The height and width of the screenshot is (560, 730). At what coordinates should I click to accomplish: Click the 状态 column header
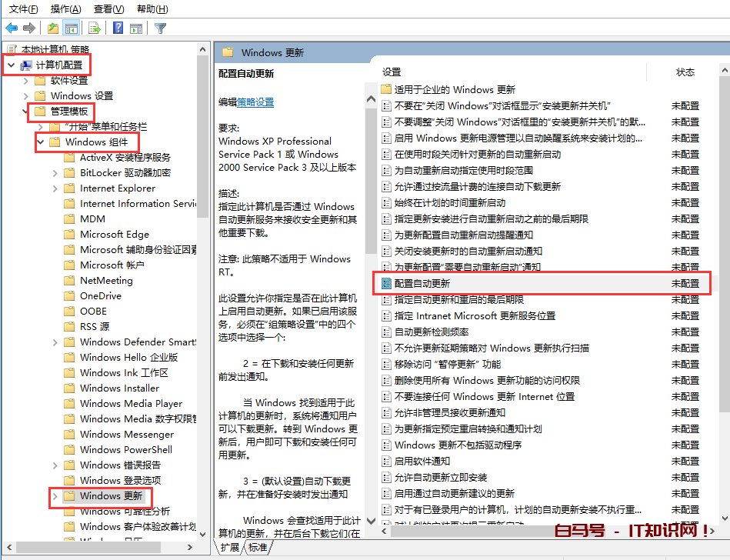(685, 72)
